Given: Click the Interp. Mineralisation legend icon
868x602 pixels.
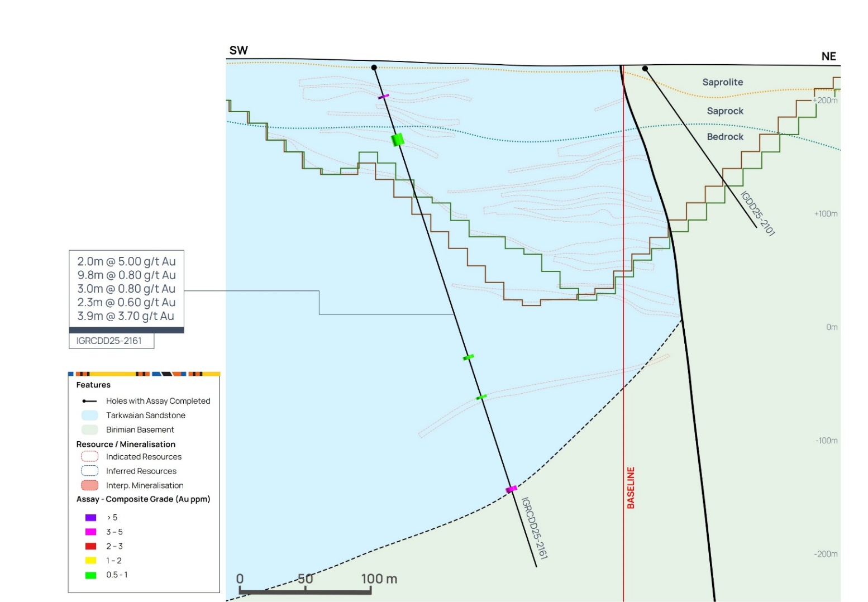Looking at the screenshot, I should [90, 486].
